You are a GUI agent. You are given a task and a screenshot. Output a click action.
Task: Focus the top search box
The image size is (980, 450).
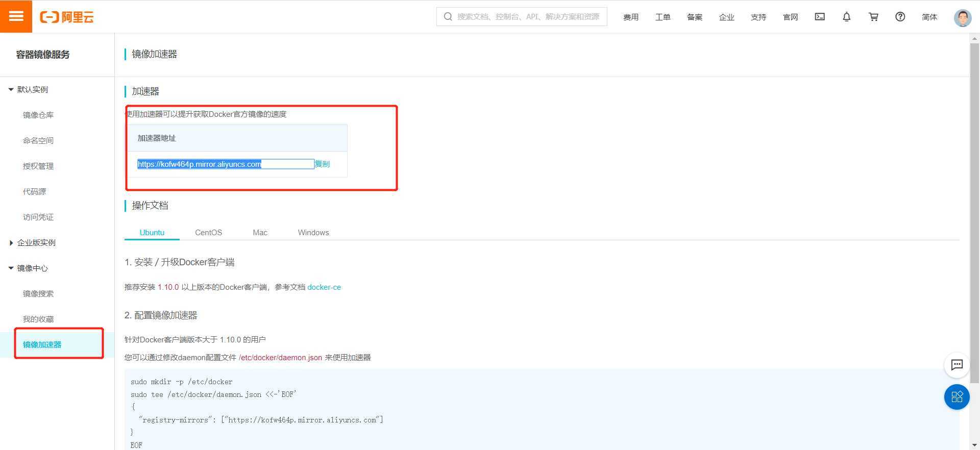coord(522,16)
